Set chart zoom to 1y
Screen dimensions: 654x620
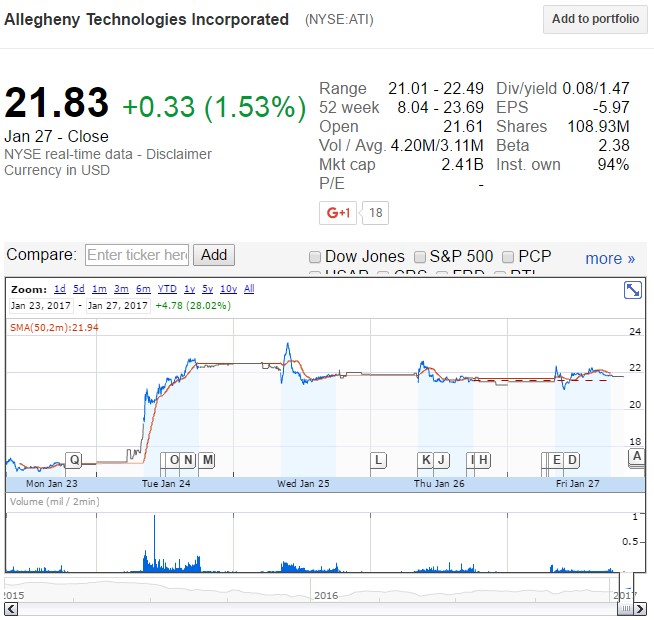click(x=189, y=289)
